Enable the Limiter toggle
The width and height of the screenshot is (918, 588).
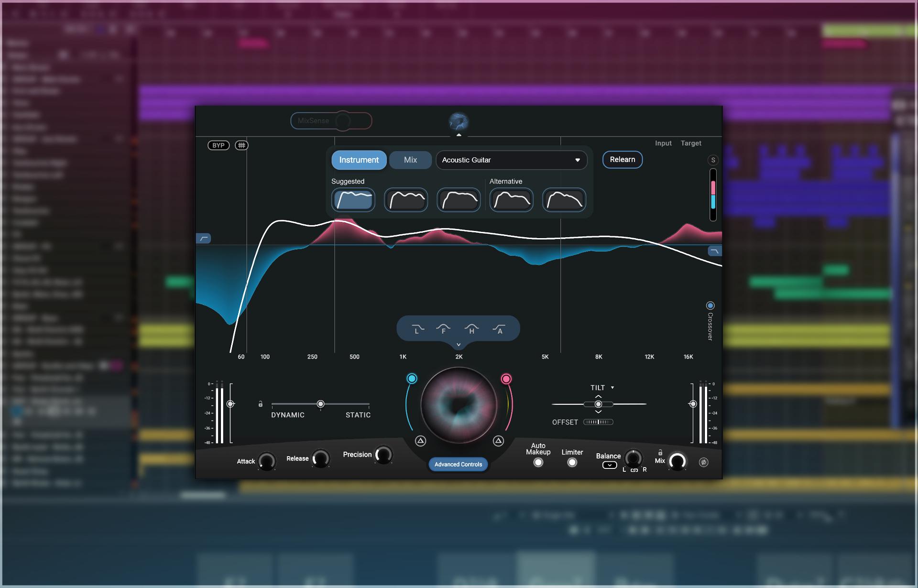[x=572, y=462]
